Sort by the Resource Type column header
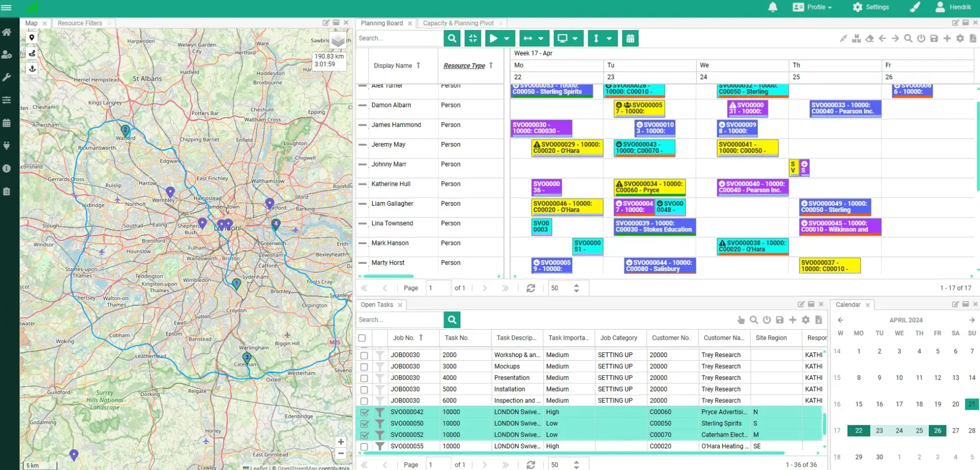 pyautogui.click(x=464, y=66)
